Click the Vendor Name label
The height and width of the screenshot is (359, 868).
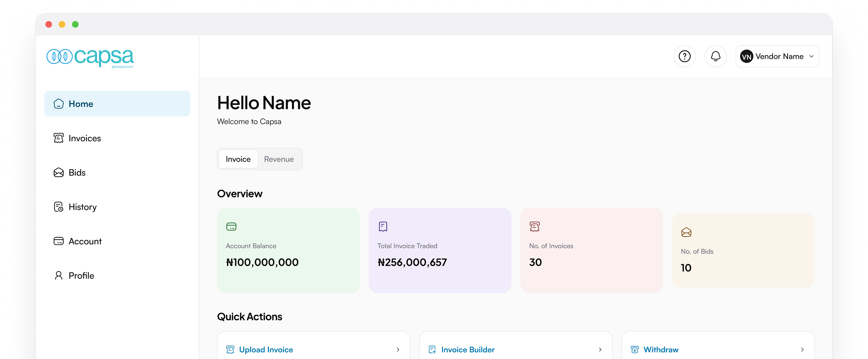click(779, 56)
